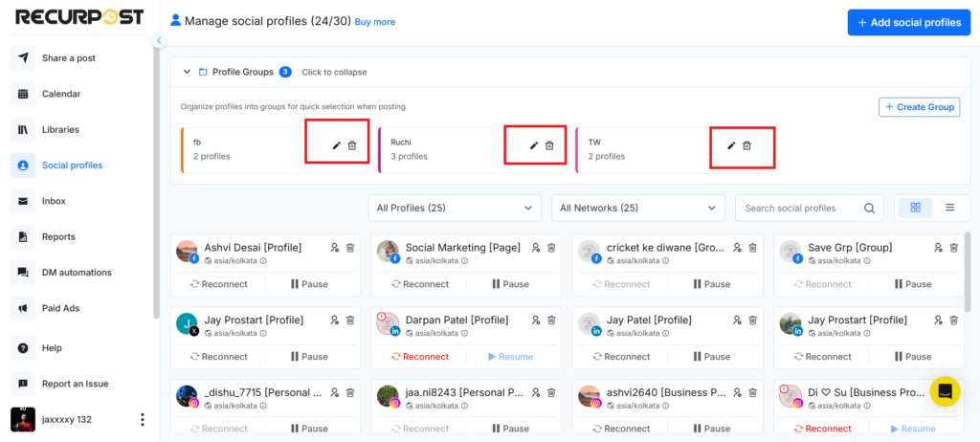
Task: Show timezone info for Ashvi Desai
Action: [263, 260]
